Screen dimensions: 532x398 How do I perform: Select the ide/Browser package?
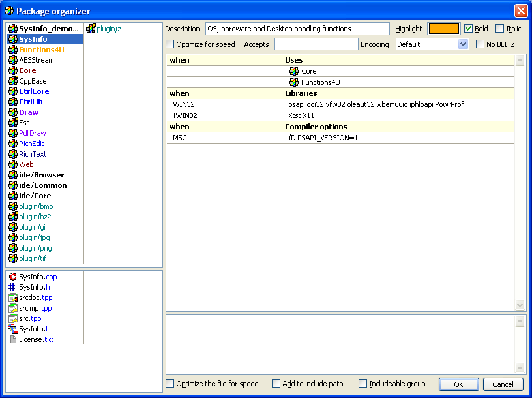tap(41, 175)
